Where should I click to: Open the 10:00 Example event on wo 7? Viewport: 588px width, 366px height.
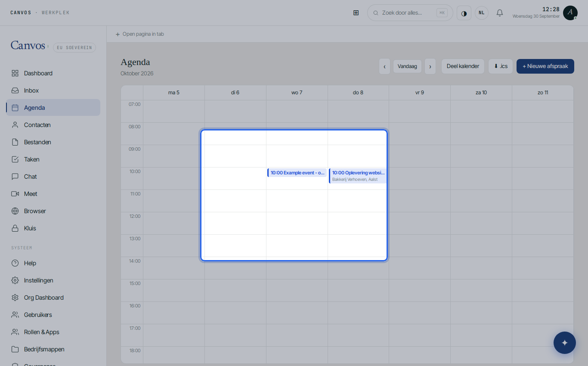pyautogui.click(x=297, y=173)
